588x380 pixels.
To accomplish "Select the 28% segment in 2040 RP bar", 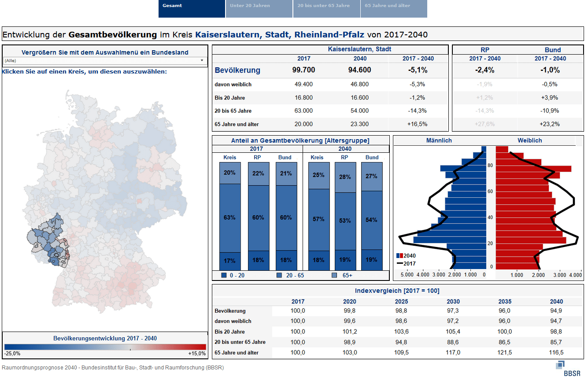I will coord(345,177).
